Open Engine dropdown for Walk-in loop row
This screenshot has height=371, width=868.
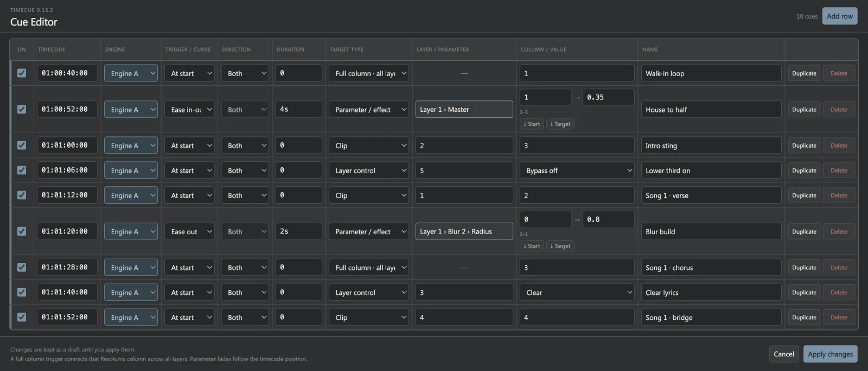[x=131, y=73]
